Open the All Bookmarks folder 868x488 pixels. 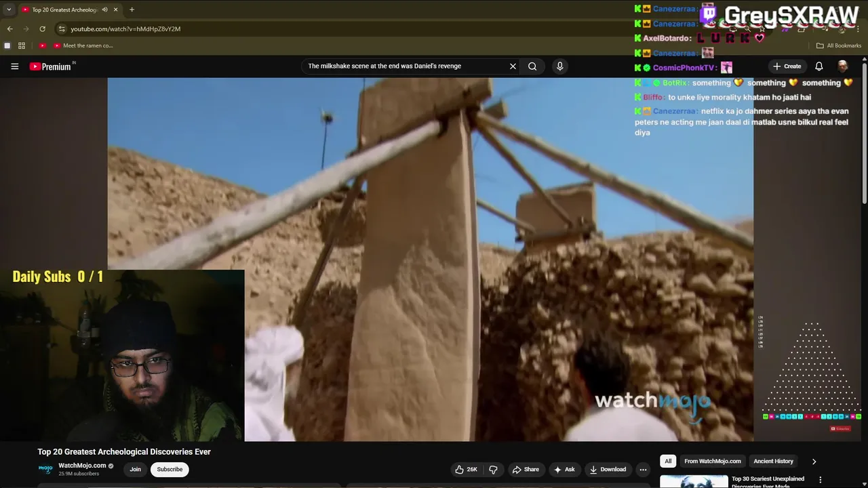point(839,45)
